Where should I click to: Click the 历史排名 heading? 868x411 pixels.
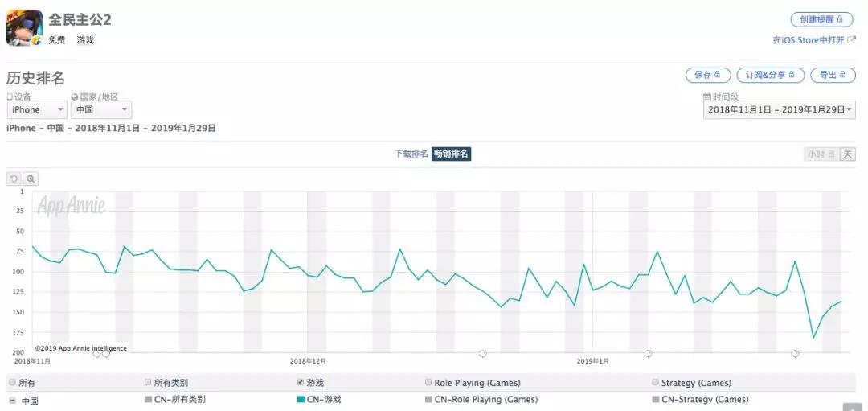click(x=35, y=78)
